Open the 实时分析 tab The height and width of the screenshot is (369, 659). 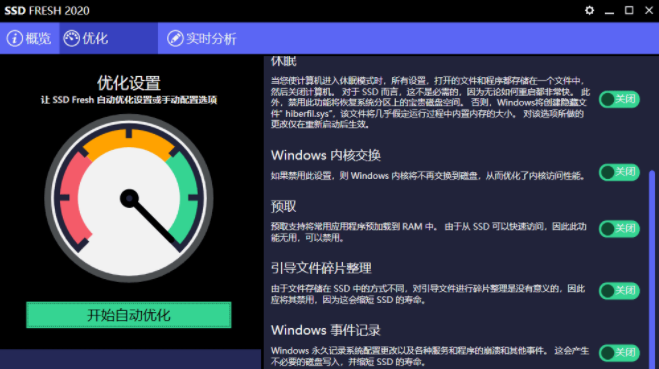[202, 39]
